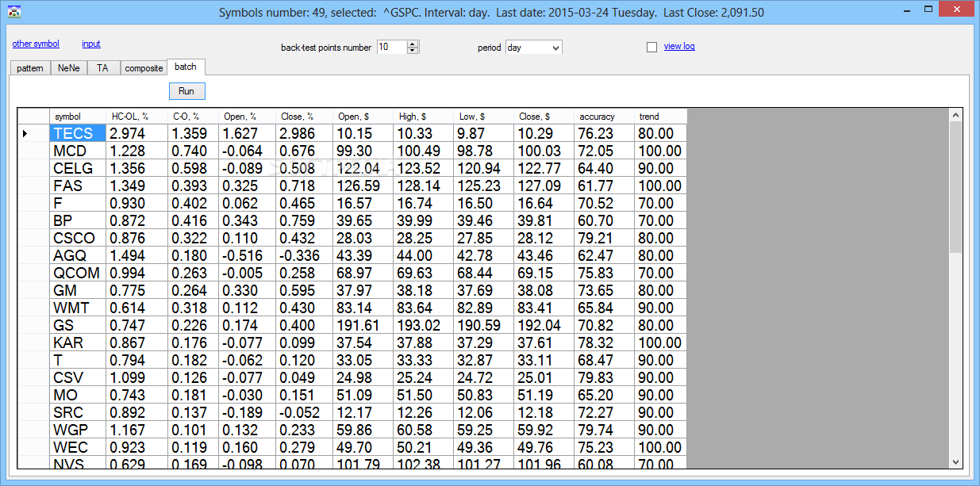The image size is (980, 486).
Task: Sort by the 'Open, %' column header
Action: (247, 117)
